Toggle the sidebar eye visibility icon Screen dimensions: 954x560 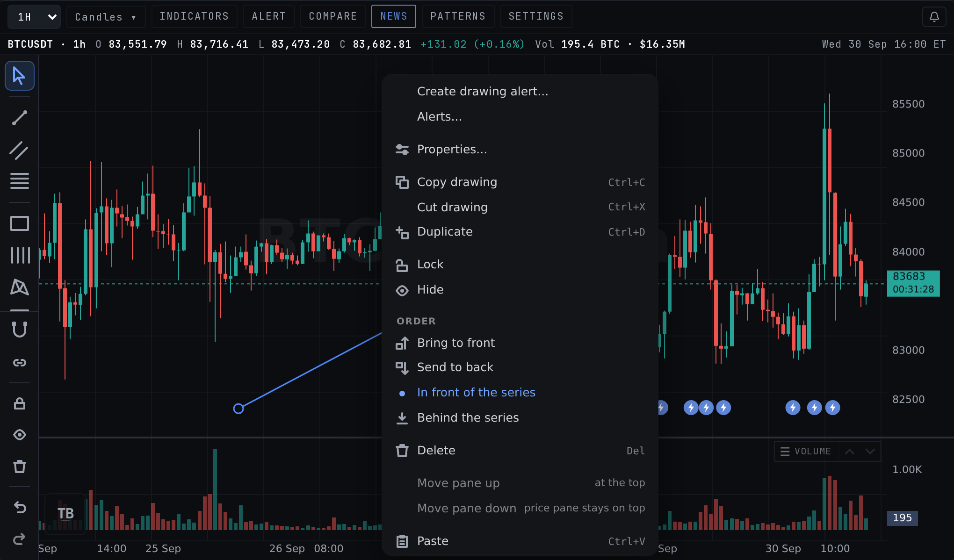tap(20, 435)
